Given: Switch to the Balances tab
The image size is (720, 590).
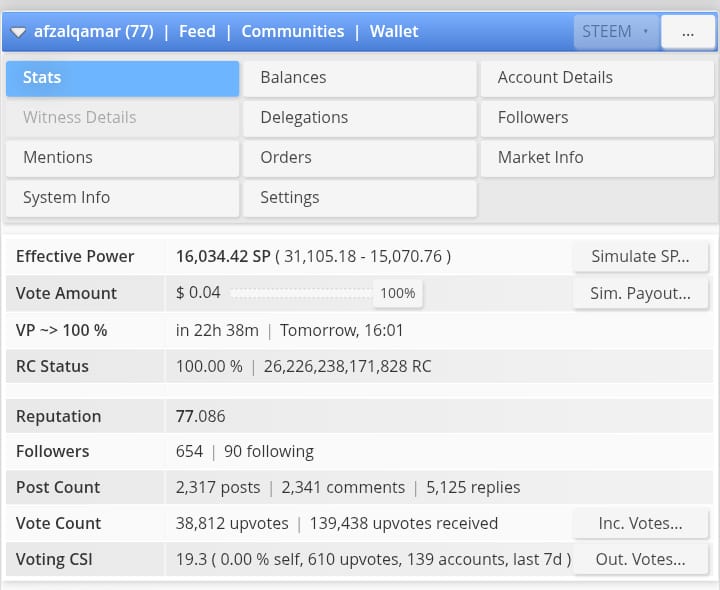Looking at the screenshot, I should [x=359, y=78].
